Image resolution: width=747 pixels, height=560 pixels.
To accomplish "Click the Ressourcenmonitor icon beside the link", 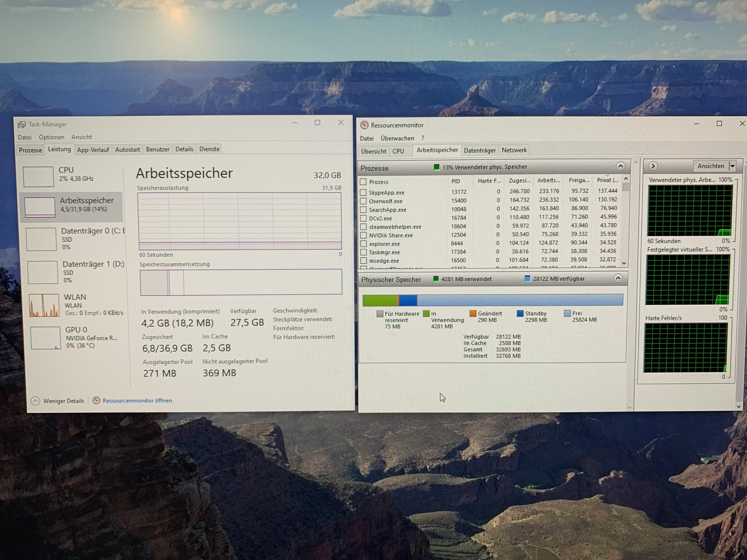I will (x=96, y=400).
